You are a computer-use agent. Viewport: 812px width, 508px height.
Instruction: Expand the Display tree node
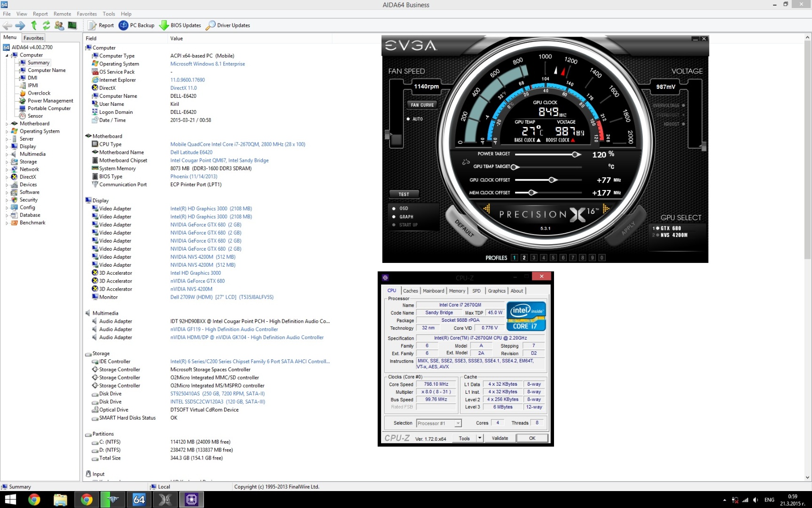click(x=7, y=147)
